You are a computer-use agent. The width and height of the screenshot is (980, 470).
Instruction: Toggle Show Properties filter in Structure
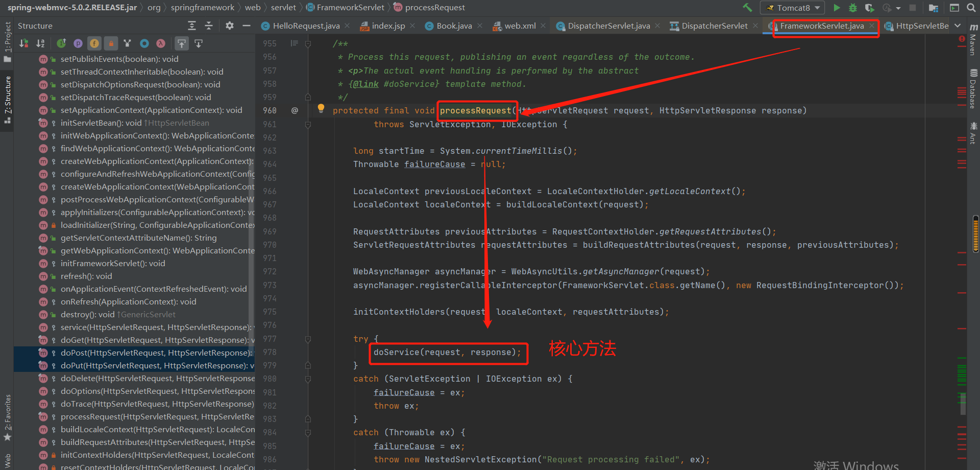tap(78, 43)
